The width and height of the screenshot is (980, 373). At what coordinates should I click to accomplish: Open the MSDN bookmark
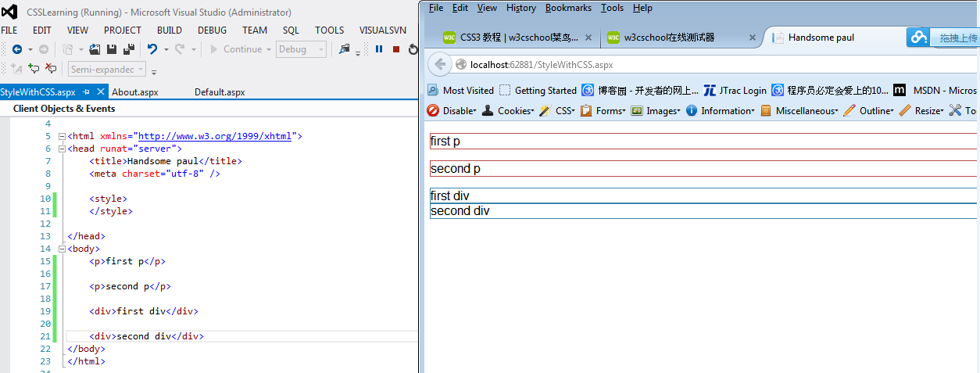[x=935, y=90]
